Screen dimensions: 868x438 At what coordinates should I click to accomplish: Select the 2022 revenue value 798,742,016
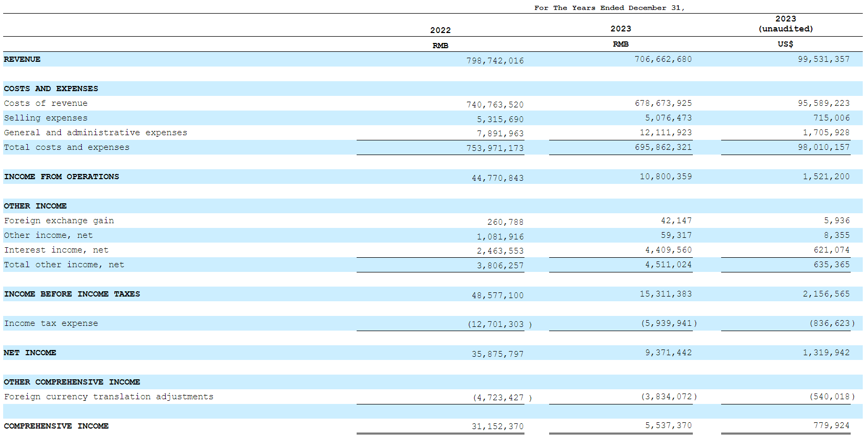[495, 61]
